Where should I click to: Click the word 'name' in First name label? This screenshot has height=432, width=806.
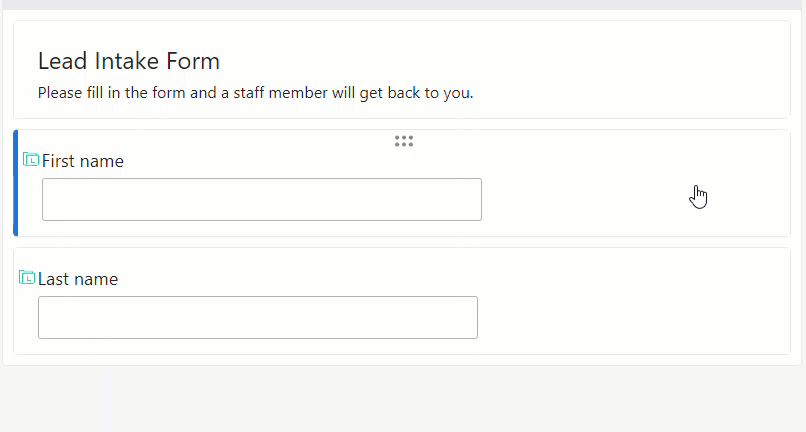coord(101,161)
